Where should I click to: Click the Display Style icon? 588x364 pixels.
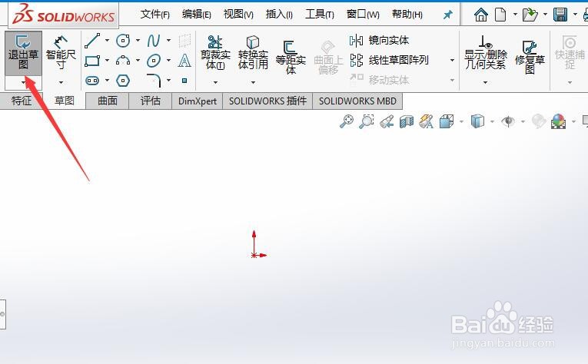click(x=477, y=121)
